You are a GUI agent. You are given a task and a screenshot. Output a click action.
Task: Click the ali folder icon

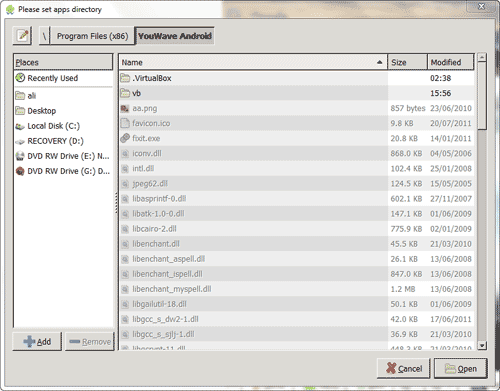[20, 96]
